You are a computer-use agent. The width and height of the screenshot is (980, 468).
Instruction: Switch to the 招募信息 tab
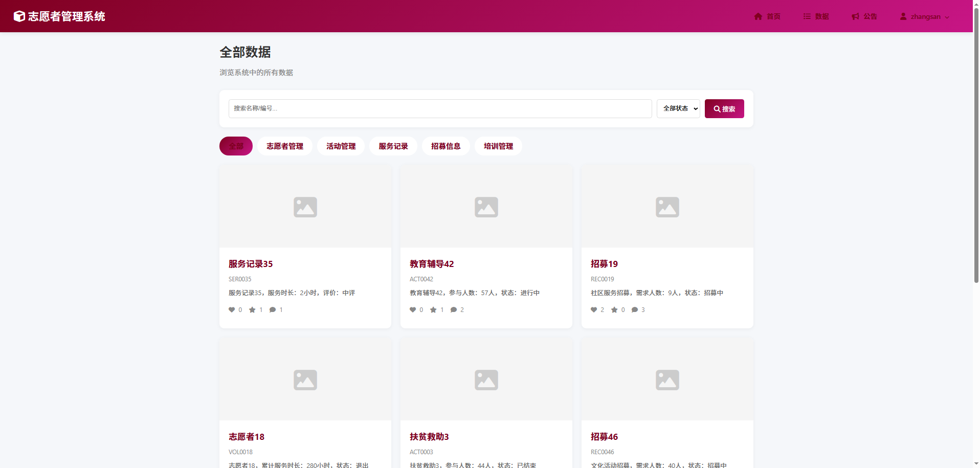[446, 146]
